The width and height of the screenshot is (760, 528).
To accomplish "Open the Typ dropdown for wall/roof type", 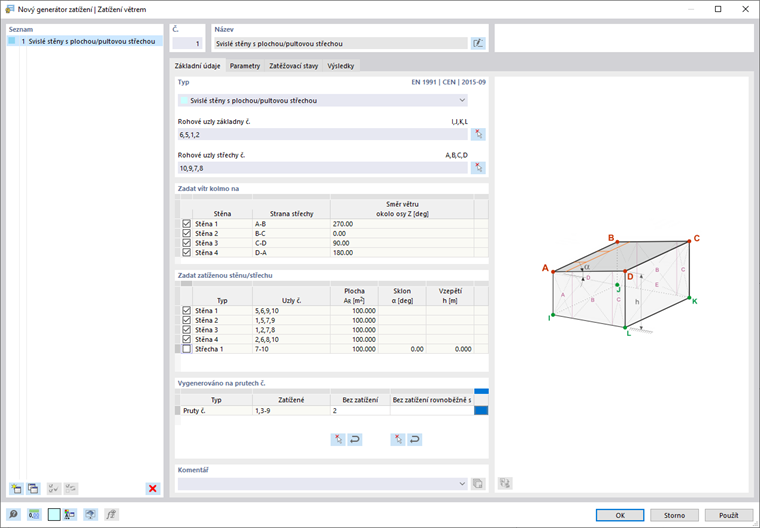I will click(323, 100).
